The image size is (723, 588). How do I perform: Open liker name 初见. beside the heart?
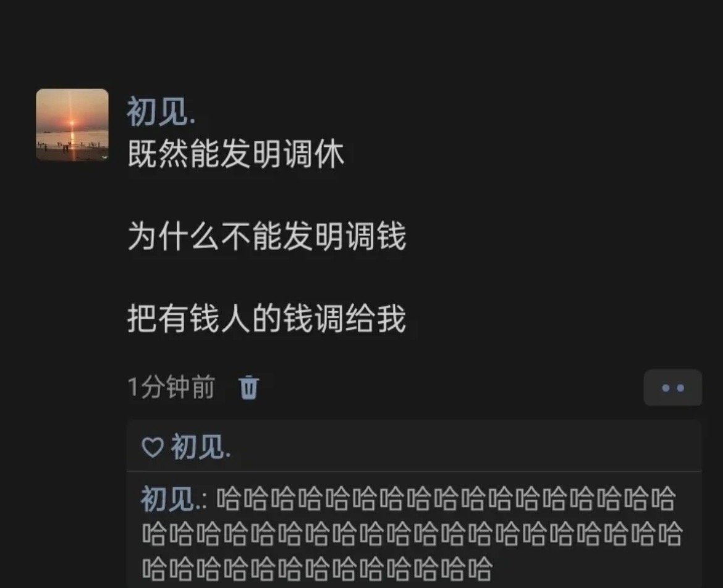coord(201,447)
